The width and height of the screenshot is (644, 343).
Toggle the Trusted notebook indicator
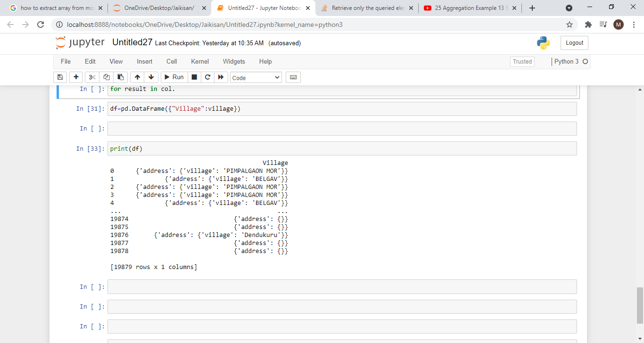522,62
